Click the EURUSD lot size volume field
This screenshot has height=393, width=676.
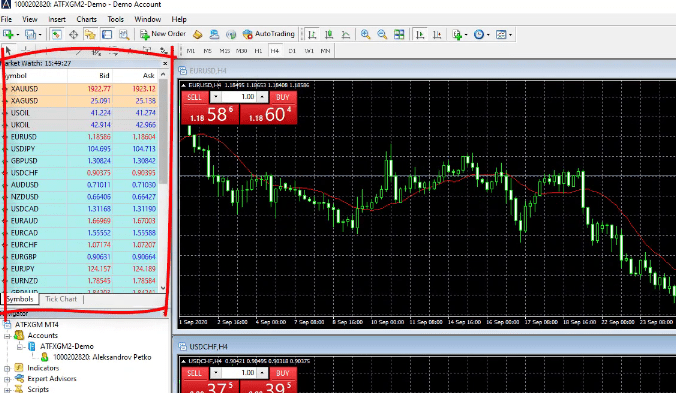point(239,97)
